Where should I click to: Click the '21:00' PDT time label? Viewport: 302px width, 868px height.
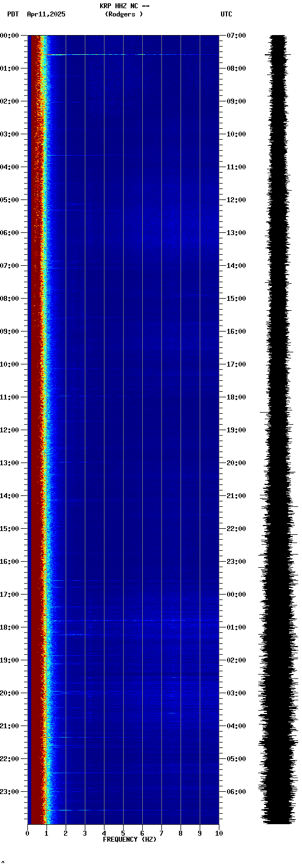9,726
